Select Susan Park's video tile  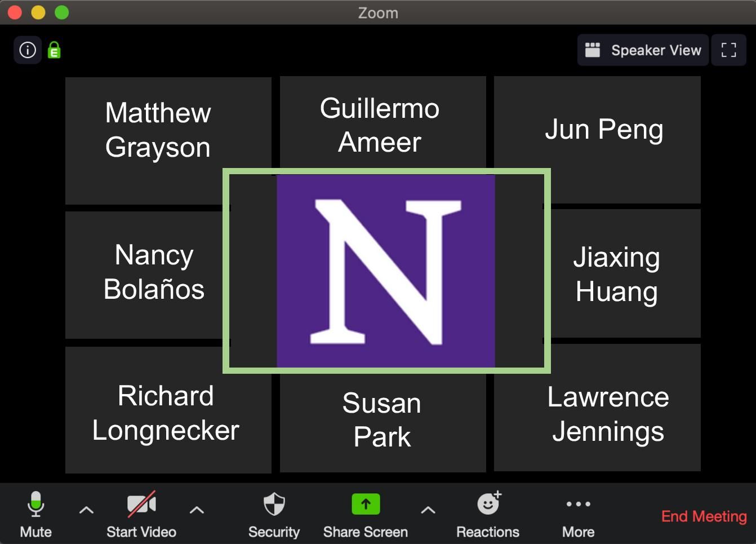383,423
